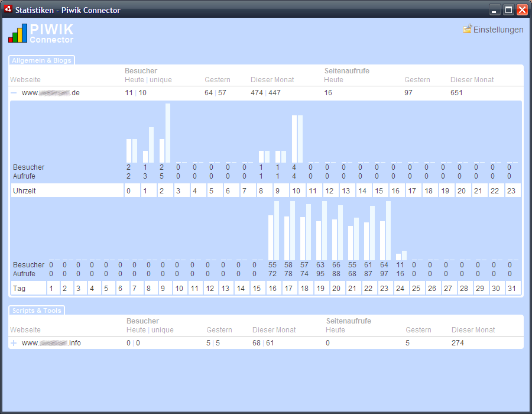Select day 24 in Tag row
Viewport: 532px width, 414px height.
pyautogui.click(x=400, y=289)
